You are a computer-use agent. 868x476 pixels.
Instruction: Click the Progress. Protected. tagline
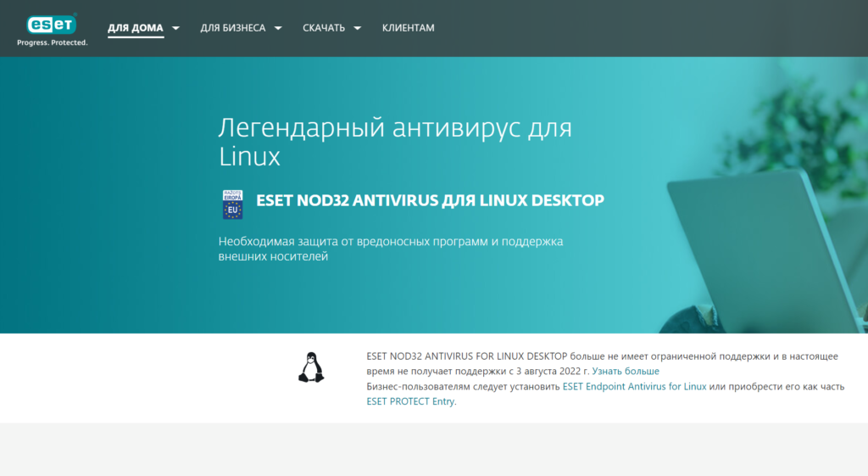[52, 42]
